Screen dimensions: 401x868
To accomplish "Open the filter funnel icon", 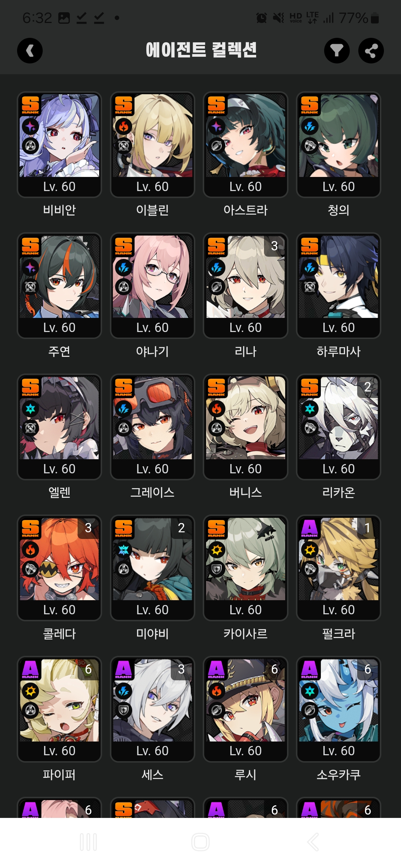I will point(337,50).
